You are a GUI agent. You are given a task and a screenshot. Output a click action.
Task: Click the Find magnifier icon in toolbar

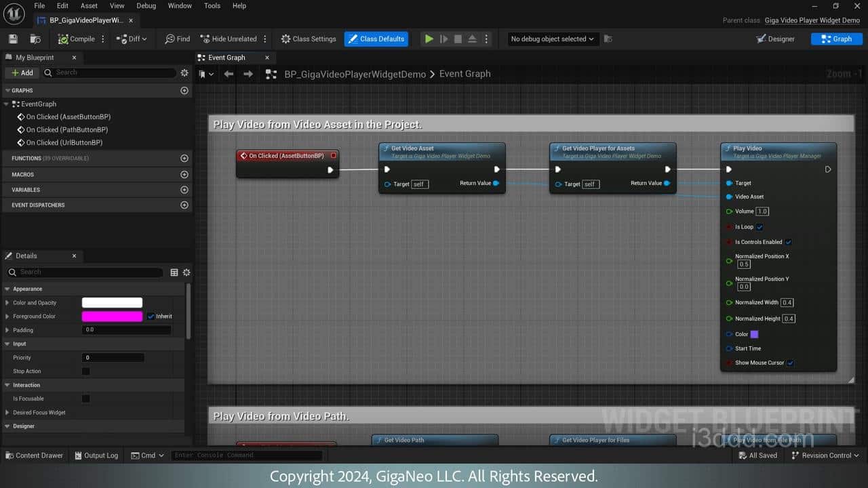(x=170, y=39)
